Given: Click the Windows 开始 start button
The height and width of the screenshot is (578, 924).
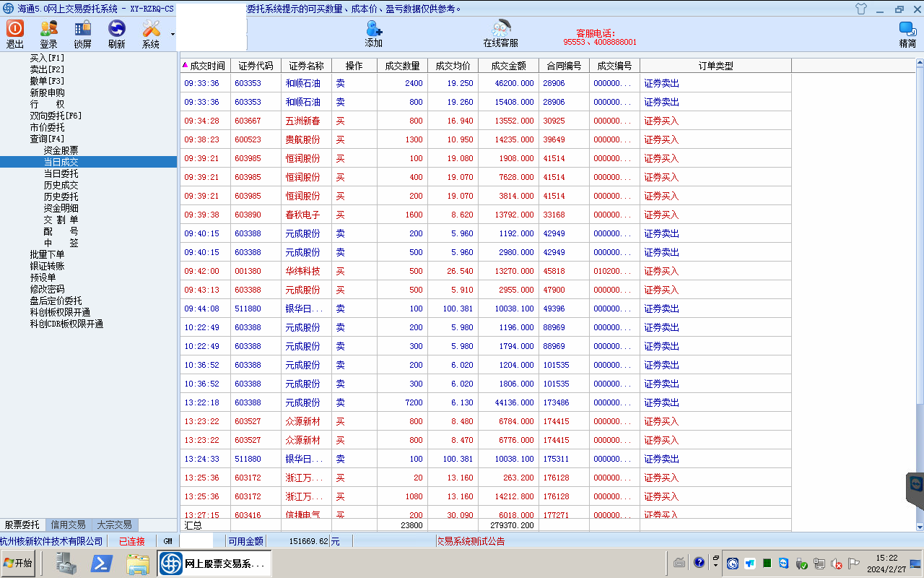Looking at the screenshot, I should [x=18, y=564].
